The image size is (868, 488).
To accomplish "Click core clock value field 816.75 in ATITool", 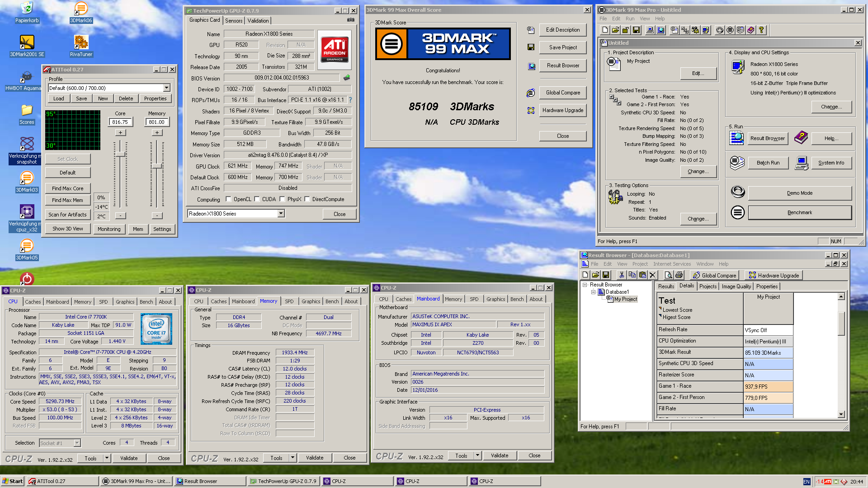I will point(120,122).
